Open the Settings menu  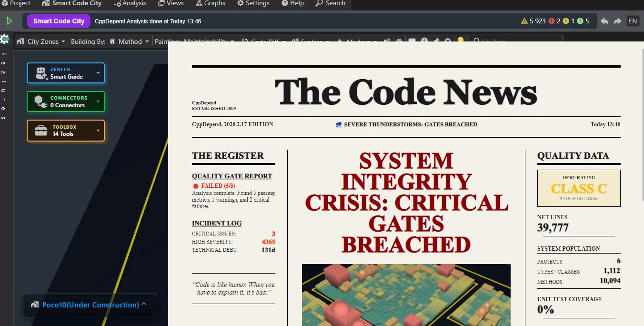(x=253, y=3)
